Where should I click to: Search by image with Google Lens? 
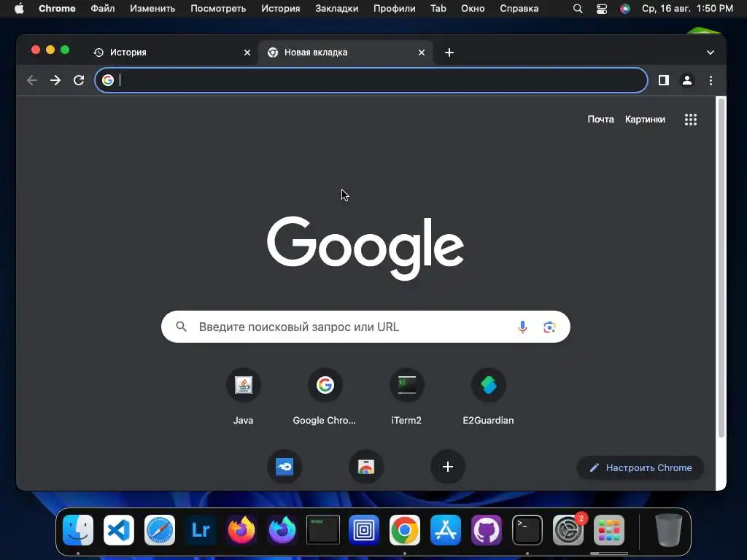point(549,327)
